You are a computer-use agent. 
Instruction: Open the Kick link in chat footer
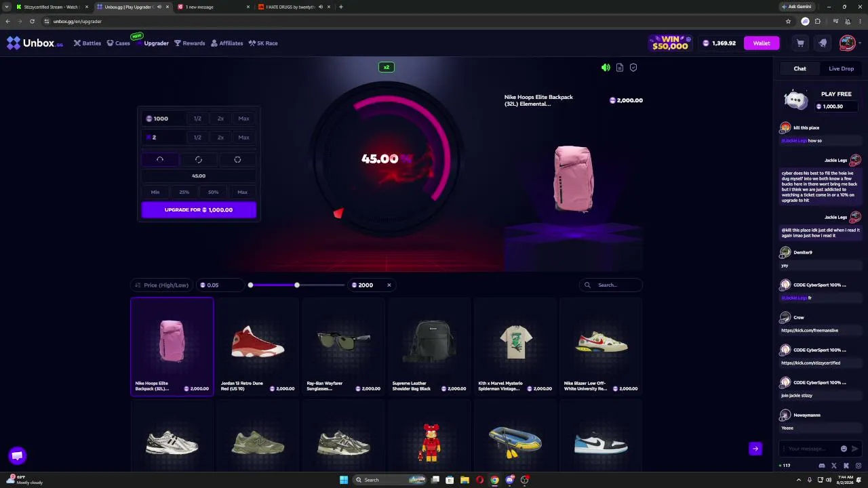click(846, 466)
